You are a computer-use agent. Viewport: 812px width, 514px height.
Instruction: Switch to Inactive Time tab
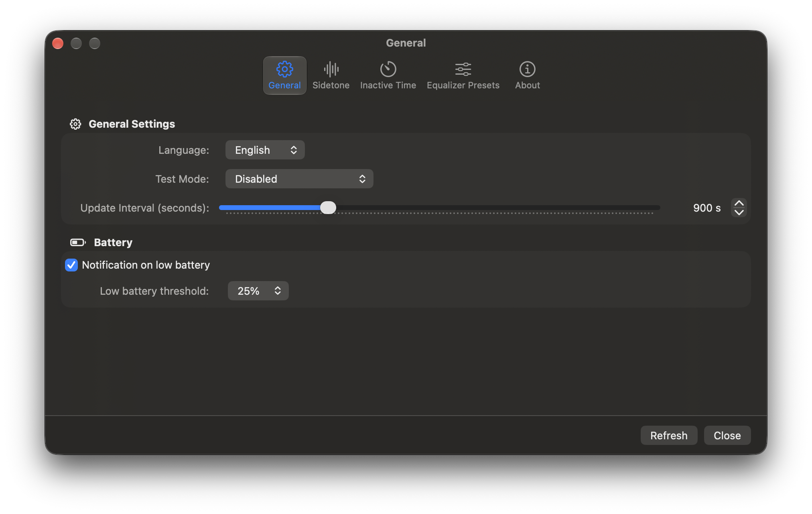[x=388, y=75]
